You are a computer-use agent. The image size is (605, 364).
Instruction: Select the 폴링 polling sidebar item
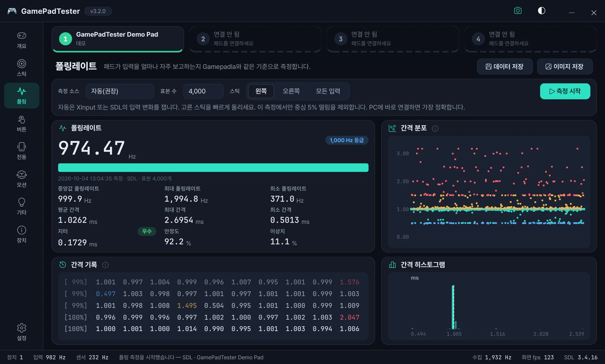(22, 95)
